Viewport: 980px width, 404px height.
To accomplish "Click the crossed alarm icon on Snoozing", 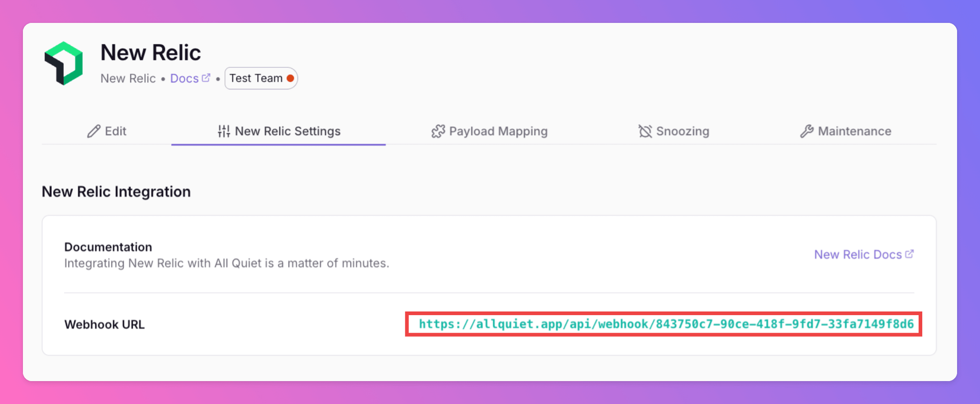I will pyautogui.click(x=645, y=131).
